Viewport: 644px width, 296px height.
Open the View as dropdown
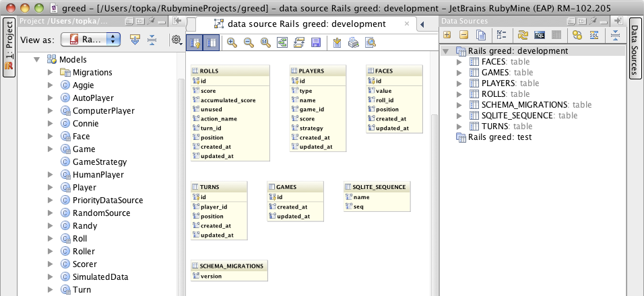(90, 40)
